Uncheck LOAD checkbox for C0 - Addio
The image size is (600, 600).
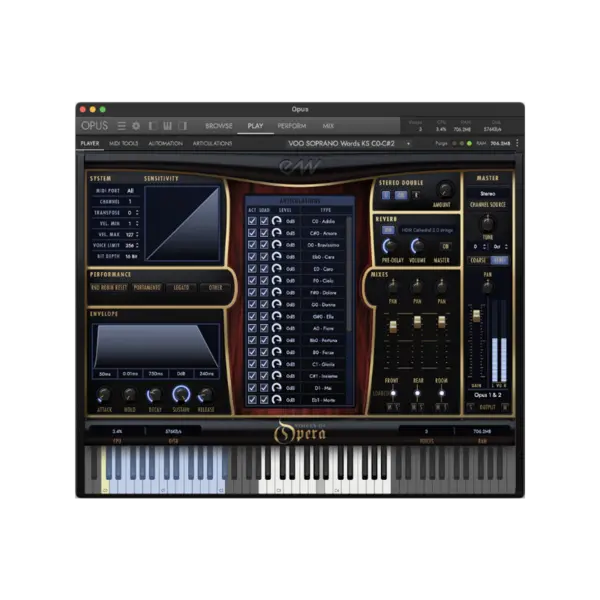point(264,221)
